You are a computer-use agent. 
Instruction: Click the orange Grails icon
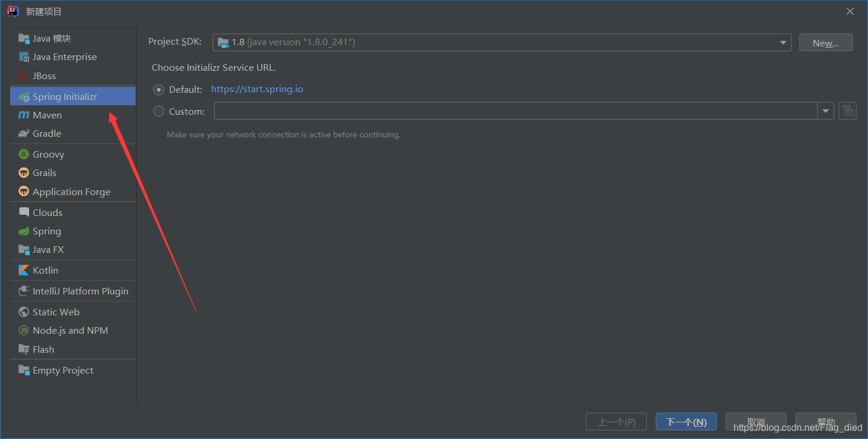[24, 173]
